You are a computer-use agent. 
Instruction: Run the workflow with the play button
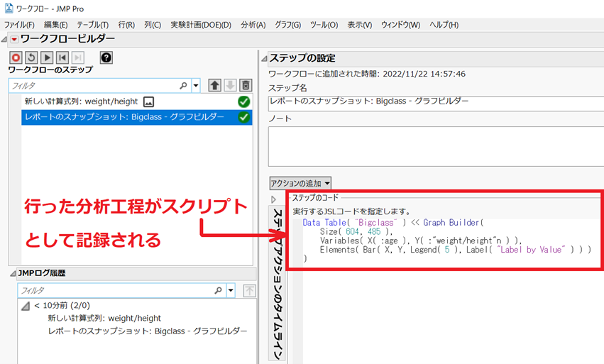[47, 57]
